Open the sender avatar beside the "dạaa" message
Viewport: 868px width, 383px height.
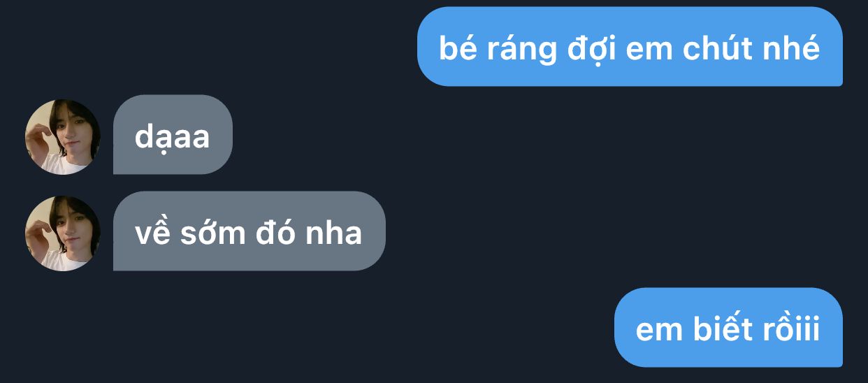coord(63,136)
